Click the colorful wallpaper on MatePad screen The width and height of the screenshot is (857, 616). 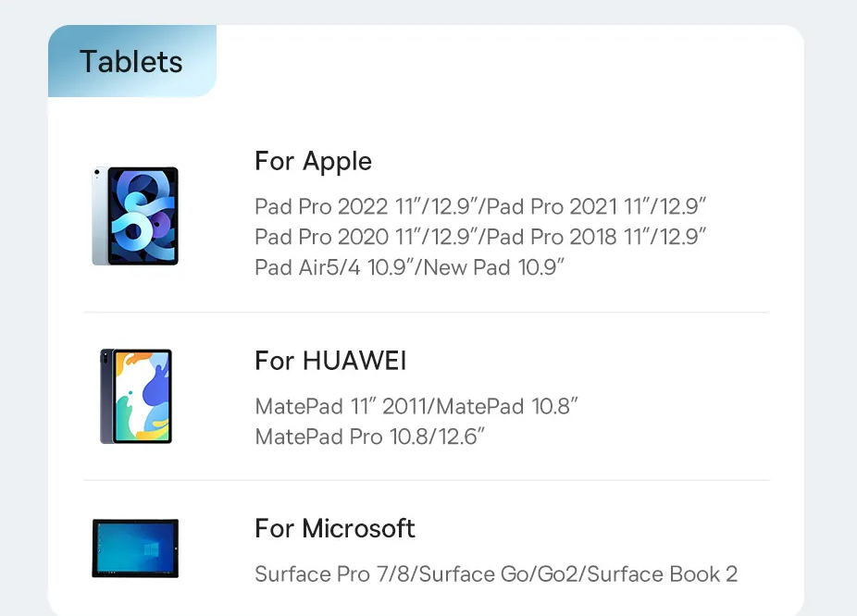[143, 396]
